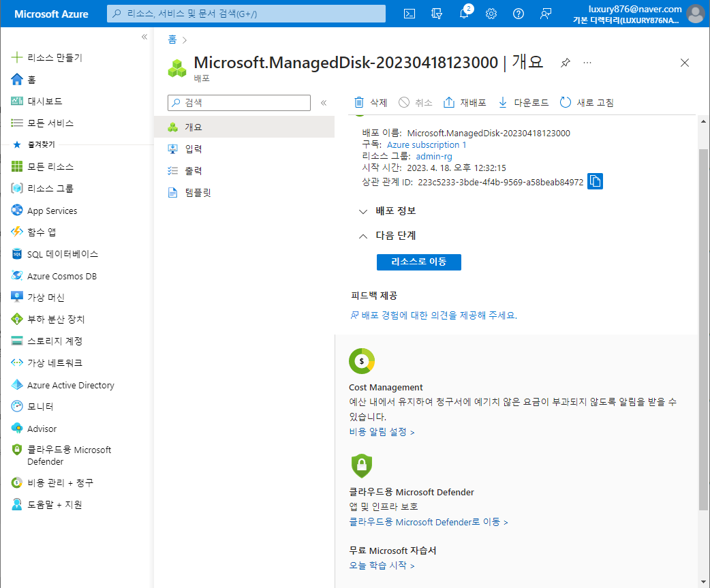
Task: Click 리소스 만들기 plus item
Action: (x=46, y=57)
